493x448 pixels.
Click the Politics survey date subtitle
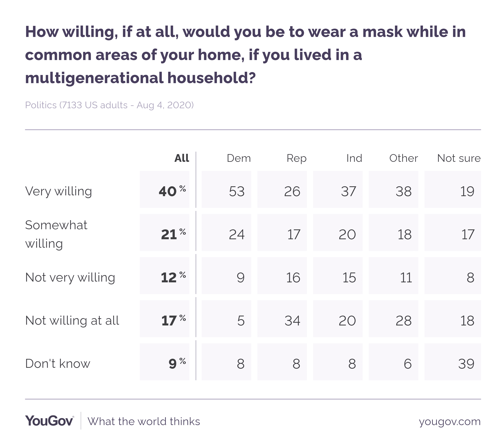[109, 105]
